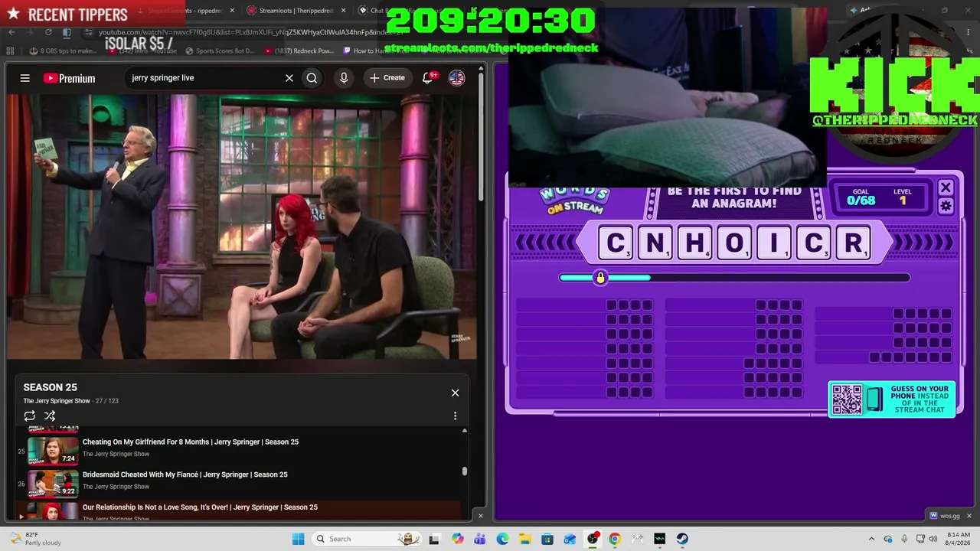Screen dimensions: 980x551
Task: Open Outlook from the taskbar
Action: click(570, 539)
